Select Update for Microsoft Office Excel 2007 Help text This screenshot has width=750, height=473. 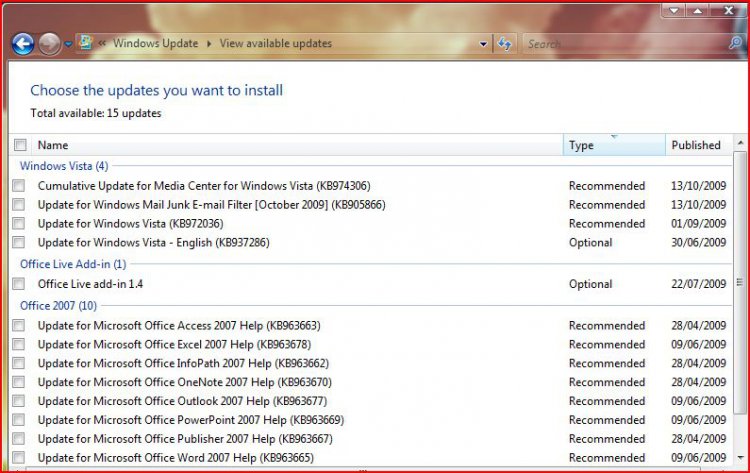coord(175,344)
